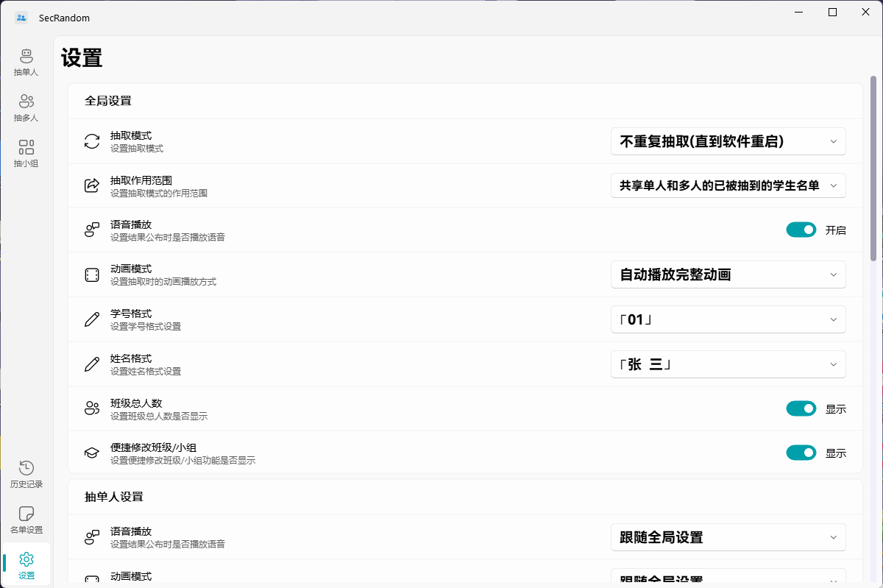
Task: Open the 名单设置 list settings page
Action: [26, 520]
